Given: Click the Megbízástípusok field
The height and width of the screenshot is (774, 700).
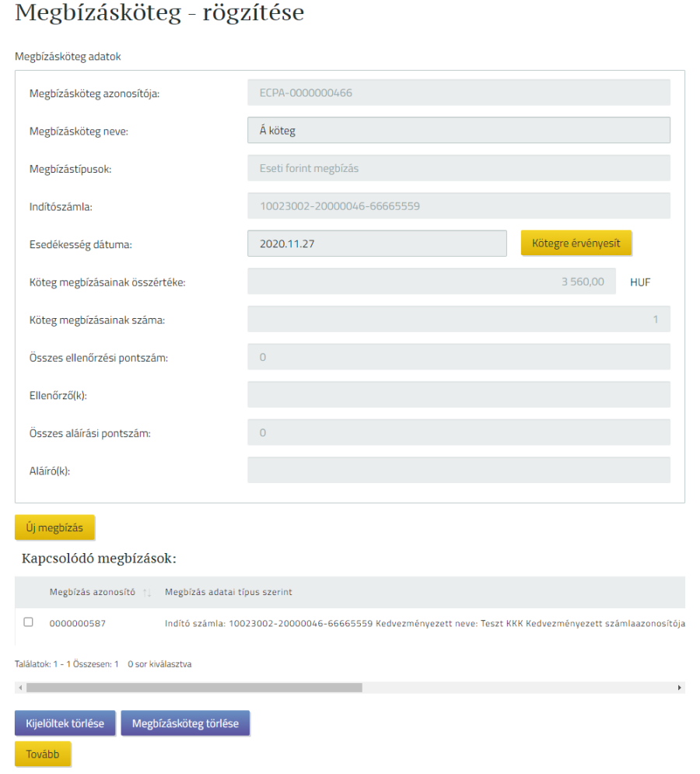Looking at the screenshot, I should (x=458, y=168).
